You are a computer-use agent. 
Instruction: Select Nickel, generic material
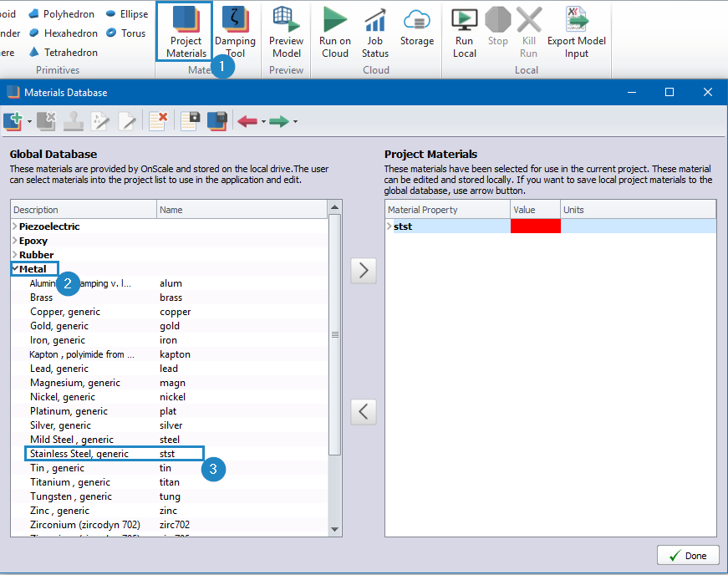click(x=170, y=396)
